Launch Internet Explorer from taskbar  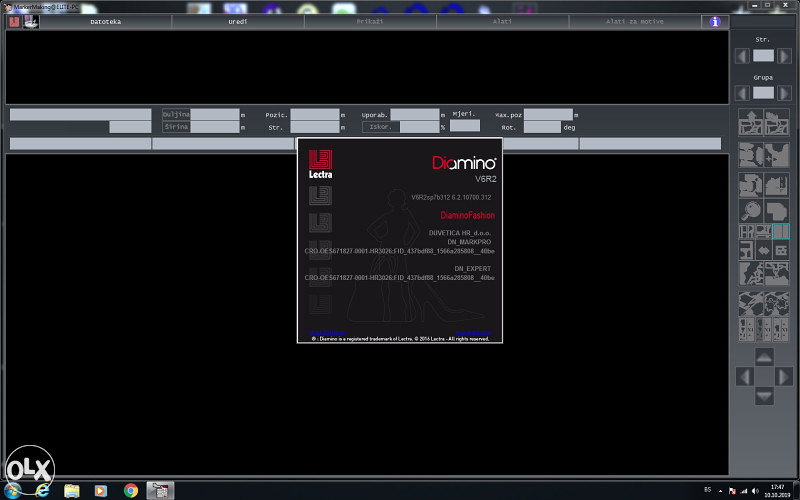click(42, 490)
